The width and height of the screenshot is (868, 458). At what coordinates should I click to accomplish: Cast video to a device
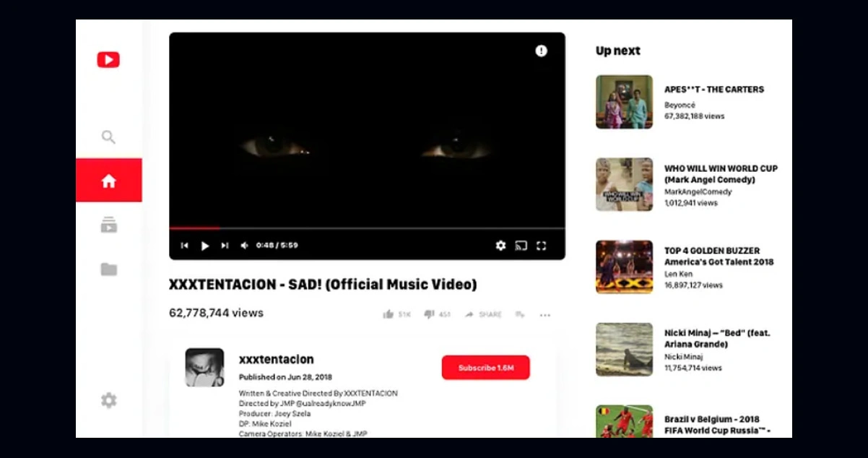521,246
